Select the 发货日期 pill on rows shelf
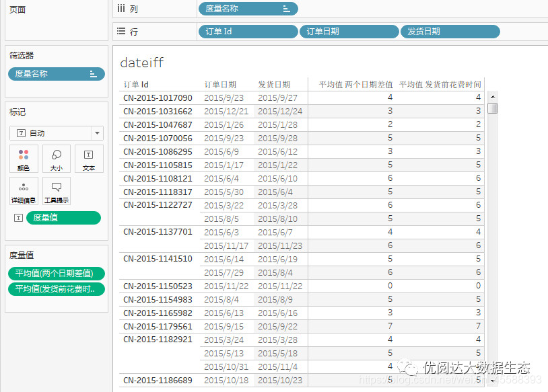The image size is (548, 392). click(450, 32)
